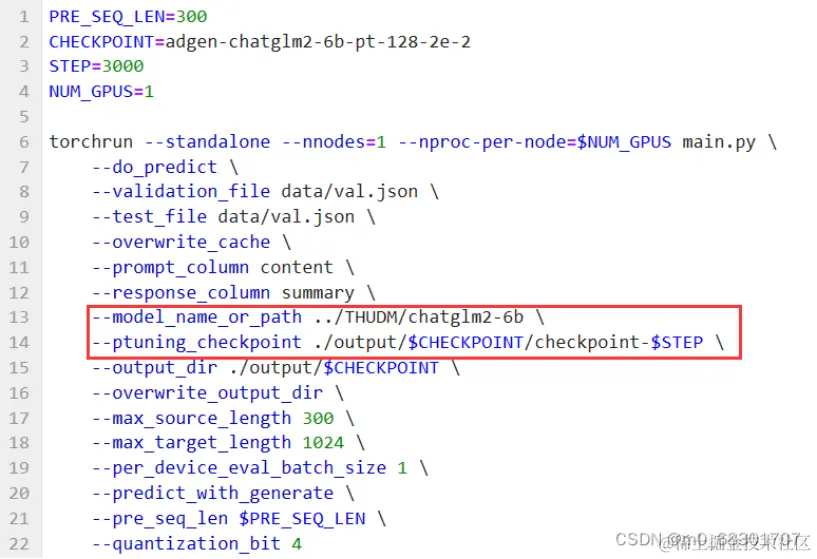Click the --pre_seq_len $PRE_SEQ_LEN line
The image size is (817, 559).
click(x=239, y=519)
